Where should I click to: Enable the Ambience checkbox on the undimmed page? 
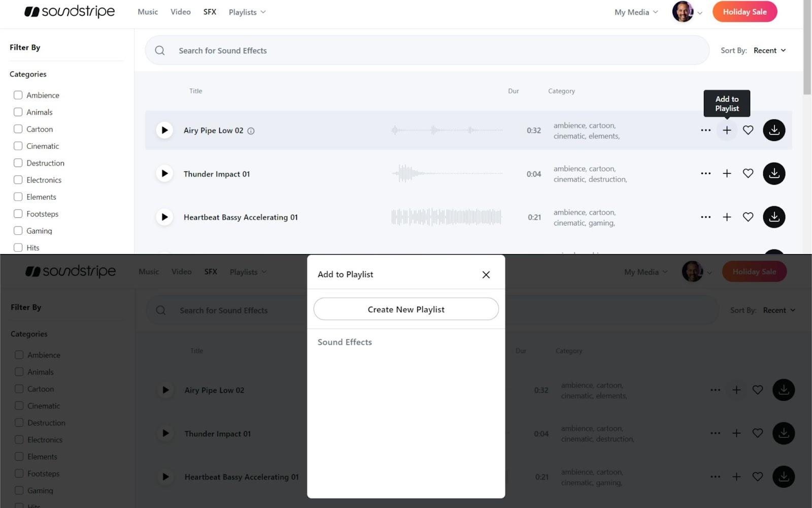click(18, 95)
